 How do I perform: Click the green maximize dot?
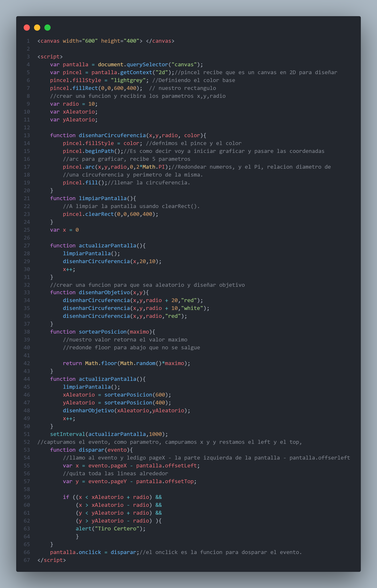click(47, 28)
